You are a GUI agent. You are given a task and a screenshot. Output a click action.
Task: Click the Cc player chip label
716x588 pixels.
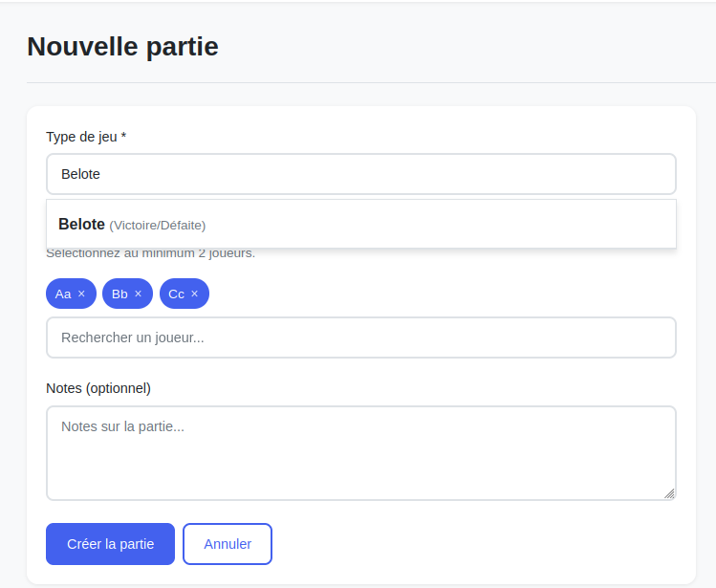point(176,294)
